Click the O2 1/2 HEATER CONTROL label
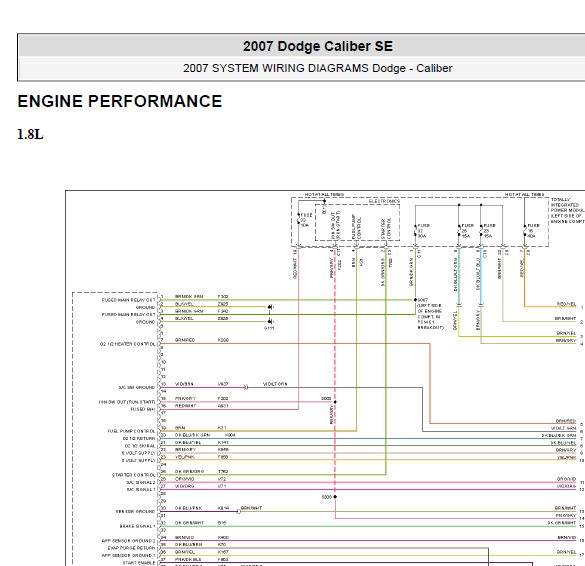This screenshot has width=585, height=566. 128,344
